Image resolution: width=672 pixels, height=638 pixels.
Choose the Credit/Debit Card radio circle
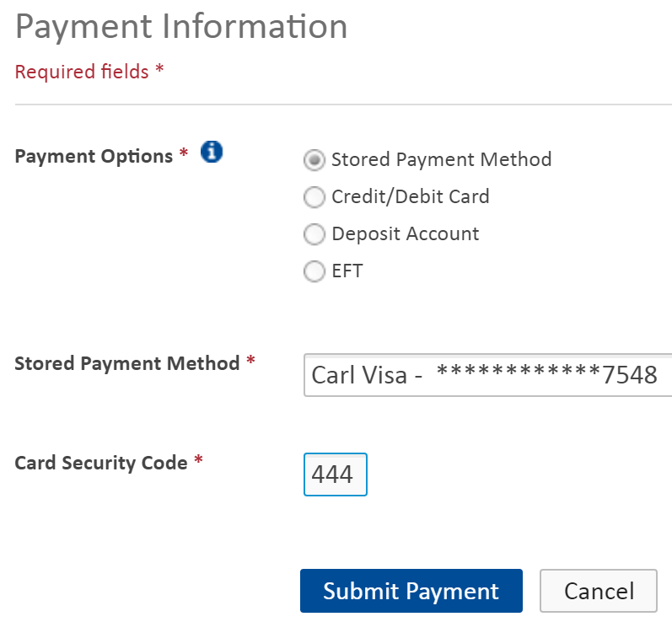[x=314, y=197]
